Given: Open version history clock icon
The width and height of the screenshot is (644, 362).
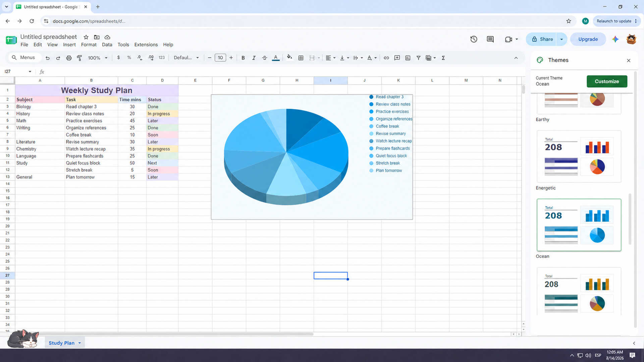Looking at the screenshot, I should [x=474, y=39].
